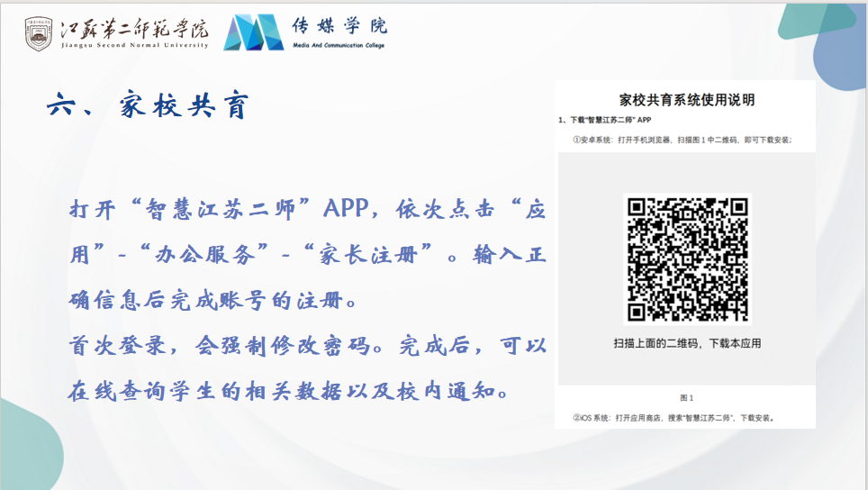Viewport: 868px width, 490px height.
Task: Click the line starting with ①安卓系统
Action: coord(682,141)
